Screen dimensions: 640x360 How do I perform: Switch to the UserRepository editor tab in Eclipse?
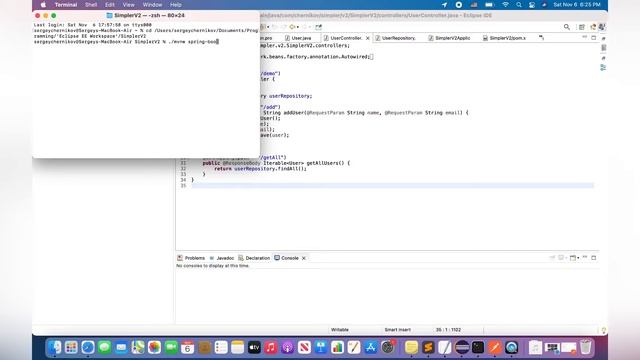[396, 38]
